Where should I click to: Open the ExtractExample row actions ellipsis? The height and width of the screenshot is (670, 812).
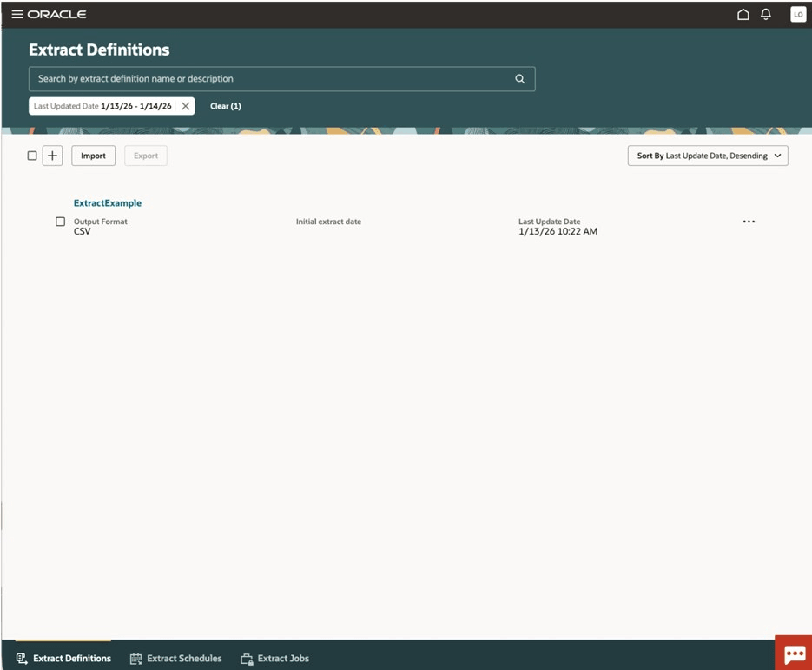pos(749,222)
